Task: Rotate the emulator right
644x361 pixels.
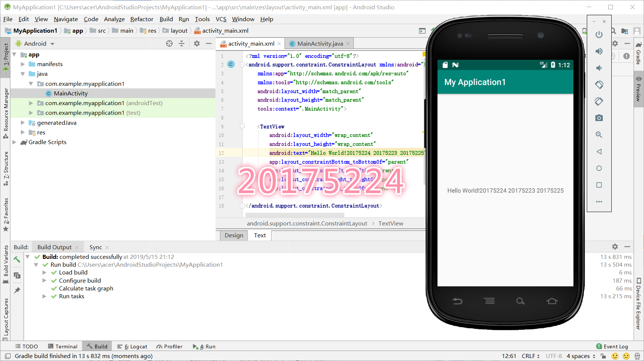Action: coord(599,101)
